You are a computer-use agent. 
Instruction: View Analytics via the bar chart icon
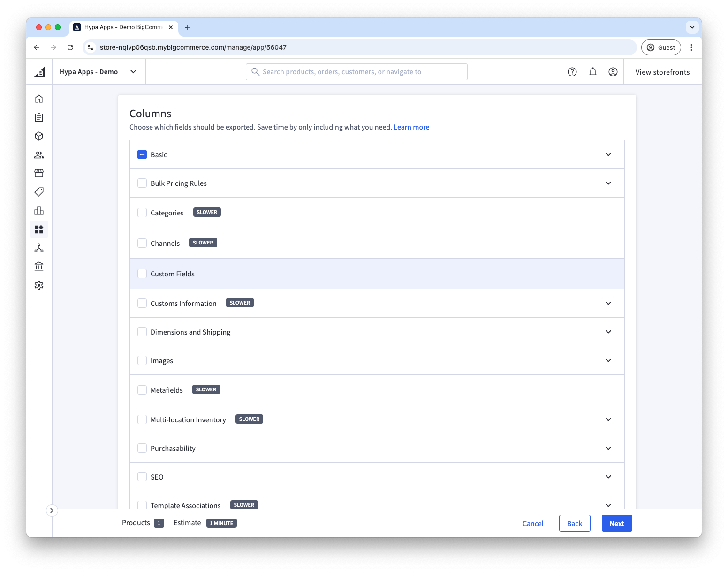pos(39,211)
